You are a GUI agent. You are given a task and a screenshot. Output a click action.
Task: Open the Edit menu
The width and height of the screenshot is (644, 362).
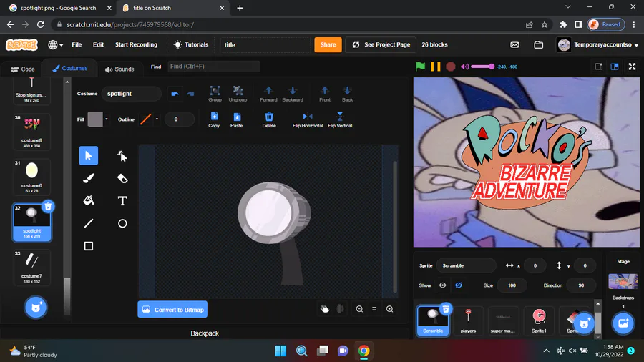98,45
